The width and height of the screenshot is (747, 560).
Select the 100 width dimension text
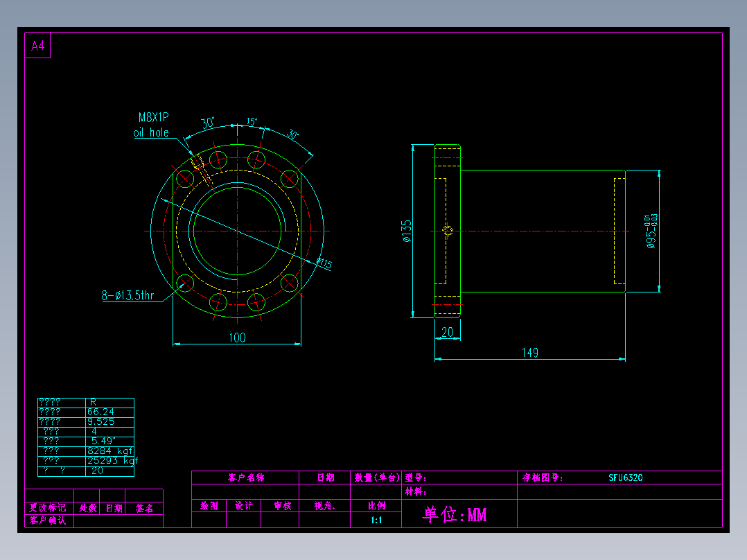[x=237, y=338]
